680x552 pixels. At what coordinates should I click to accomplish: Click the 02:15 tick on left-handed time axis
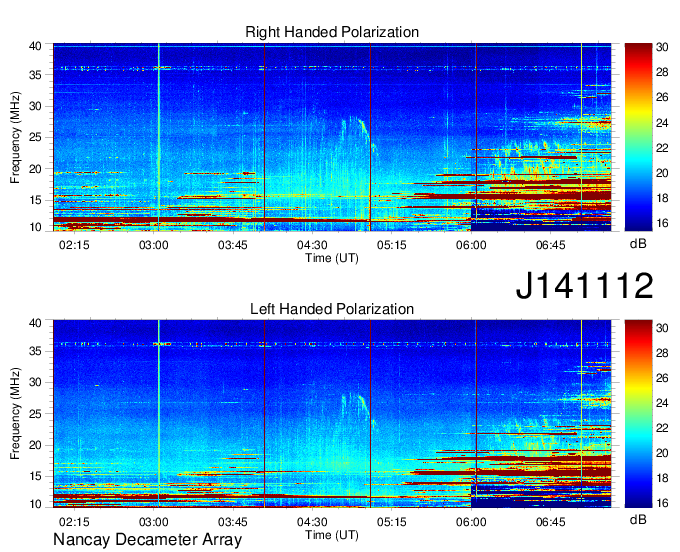pyautogui.click(x=74, y=522)
